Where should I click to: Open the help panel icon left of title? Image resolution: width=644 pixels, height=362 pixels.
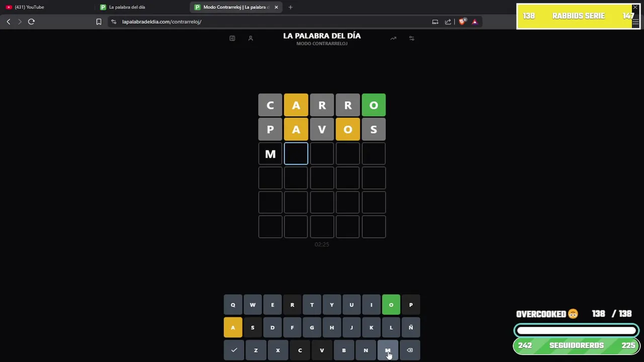[x=232, y=38]
